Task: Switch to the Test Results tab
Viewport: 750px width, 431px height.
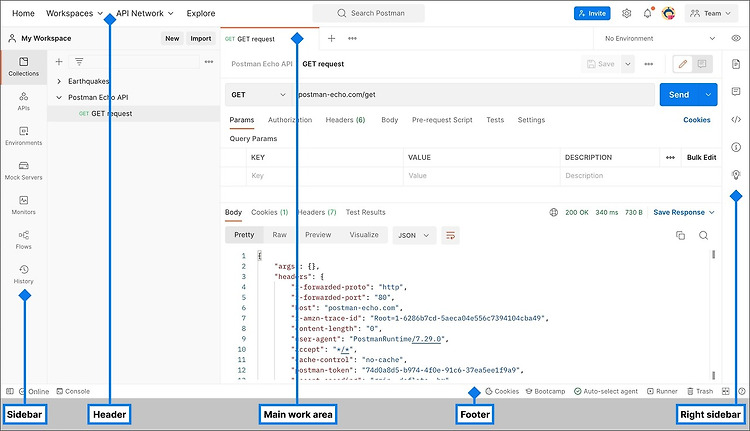Action: pyautogui.click(x=365, y=212)
